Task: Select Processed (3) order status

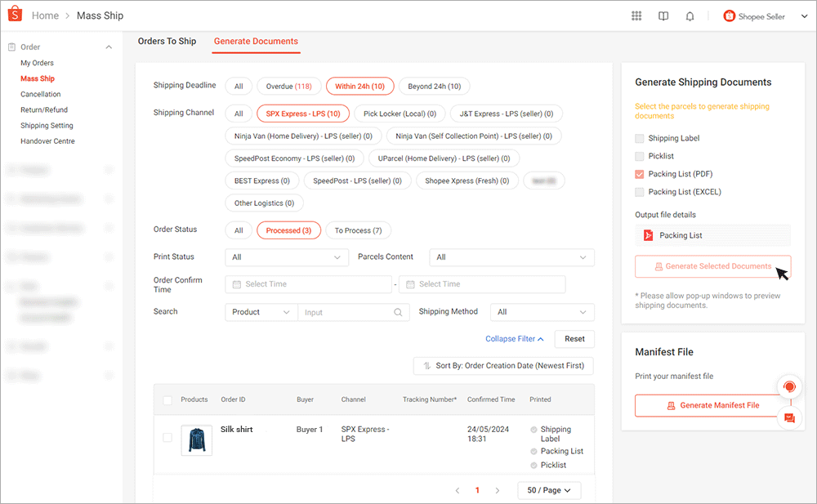Action: pyautogui.click(x=288, y=230)
